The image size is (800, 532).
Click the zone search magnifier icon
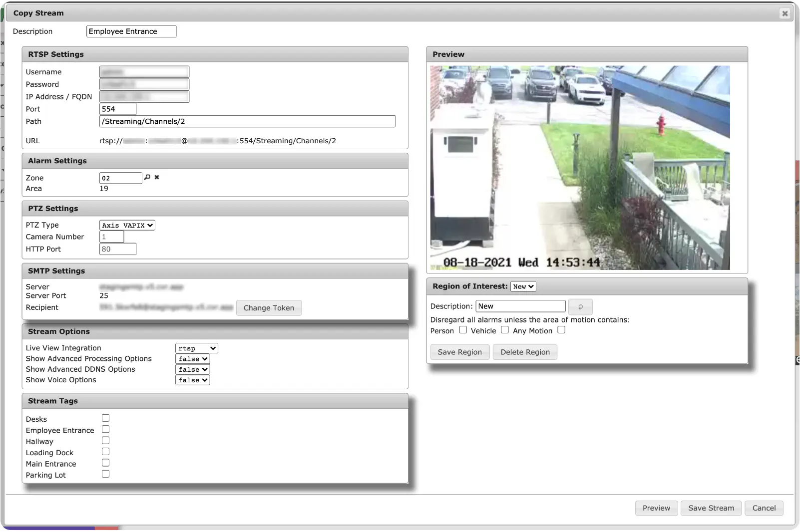coord(147,177)
